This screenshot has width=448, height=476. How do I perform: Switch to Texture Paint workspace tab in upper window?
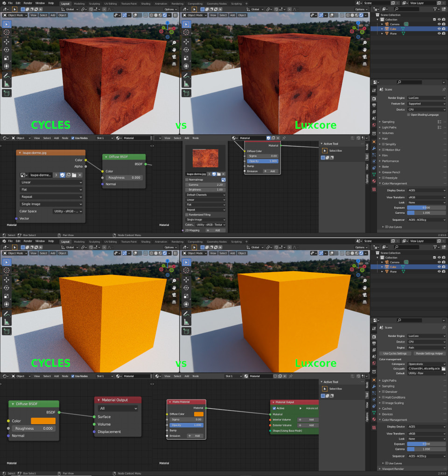(128, 3)
